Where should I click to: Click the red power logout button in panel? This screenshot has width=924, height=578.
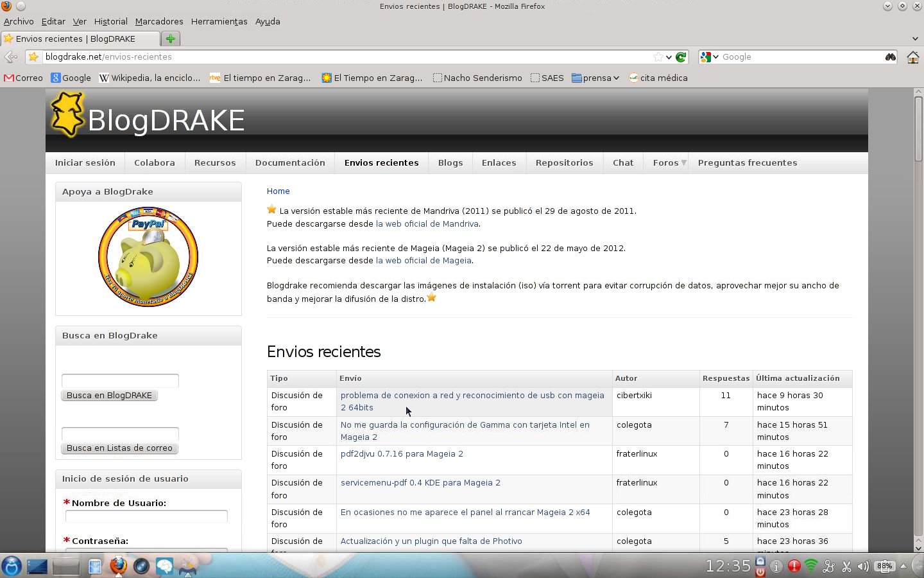(760, 571)
